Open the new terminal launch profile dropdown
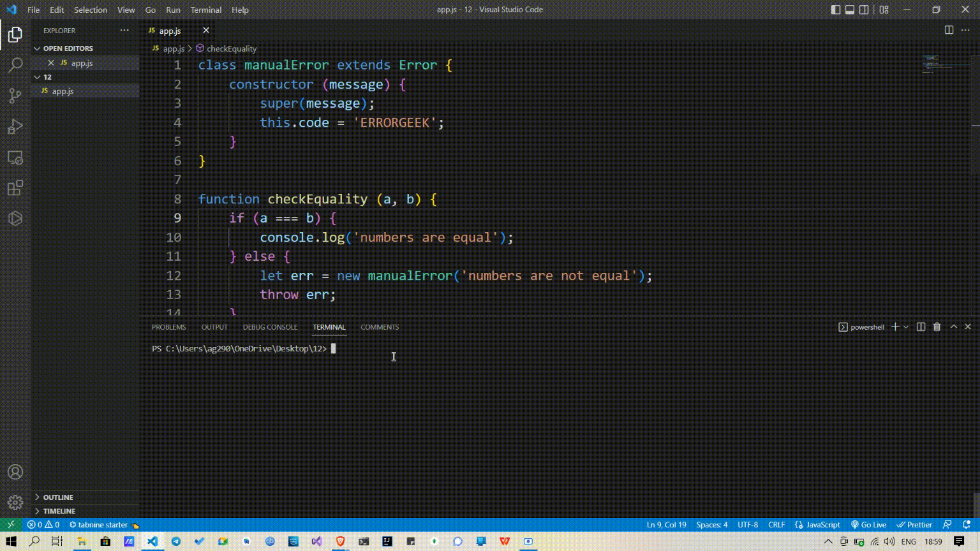980x551 pixels. (x=906, y=327)
